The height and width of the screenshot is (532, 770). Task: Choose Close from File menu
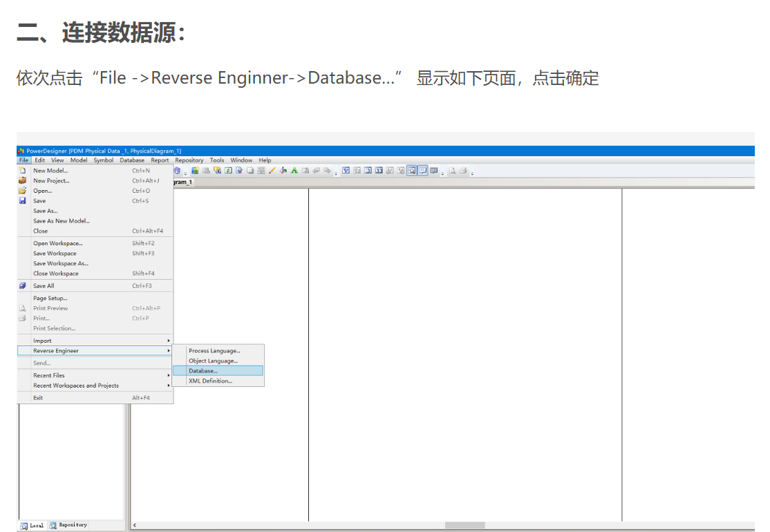(x=94, y=231)
